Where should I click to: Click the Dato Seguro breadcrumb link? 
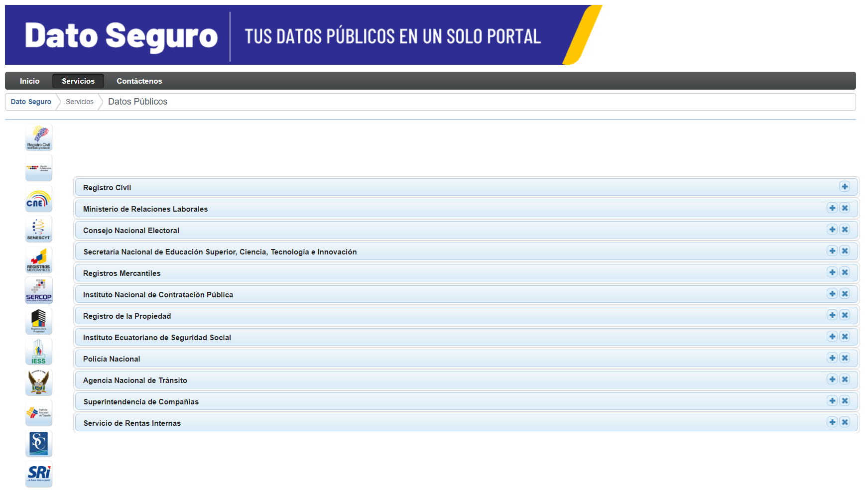[x=31, y=102]
